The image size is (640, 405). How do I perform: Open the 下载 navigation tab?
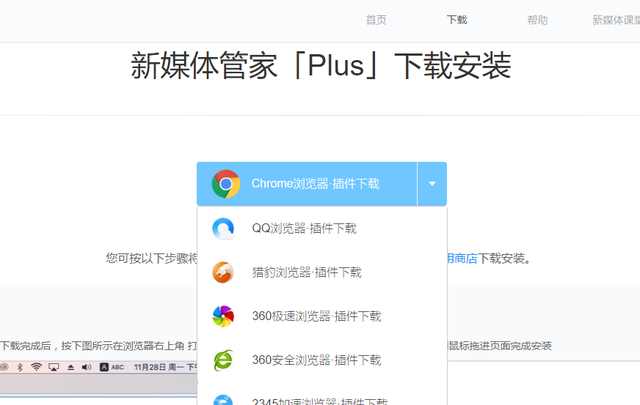point(457,20)
